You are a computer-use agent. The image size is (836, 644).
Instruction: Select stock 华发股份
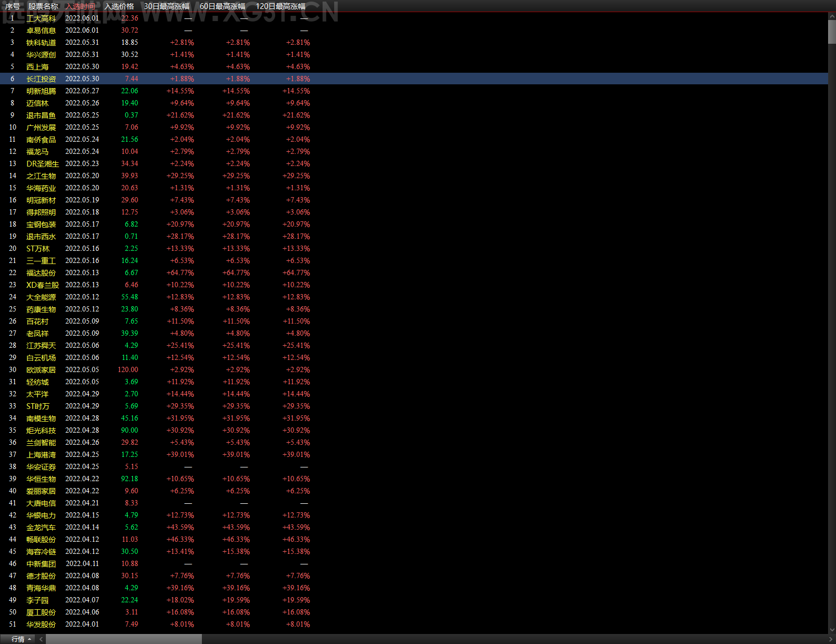41,625
